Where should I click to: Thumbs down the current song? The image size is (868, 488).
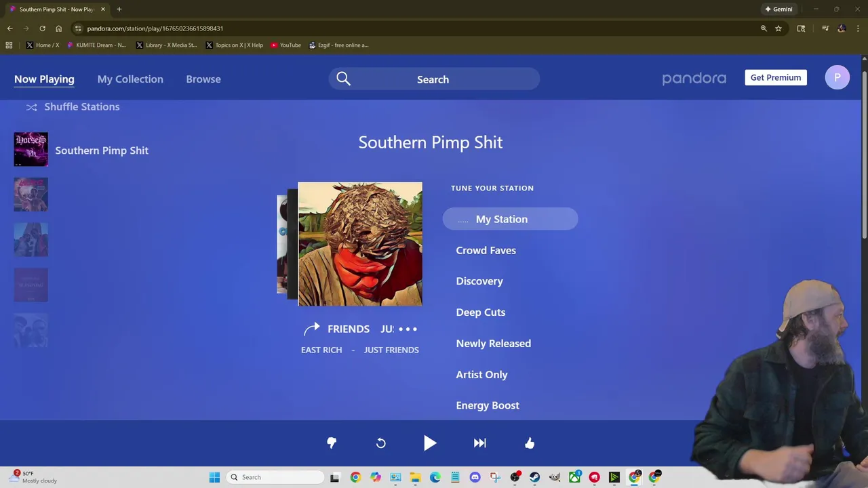pyautogui.click(x=332, y=443)
